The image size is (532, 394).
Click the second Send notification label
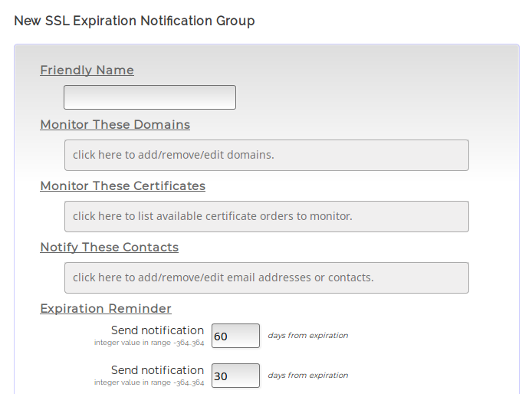[x=157, y=370]
